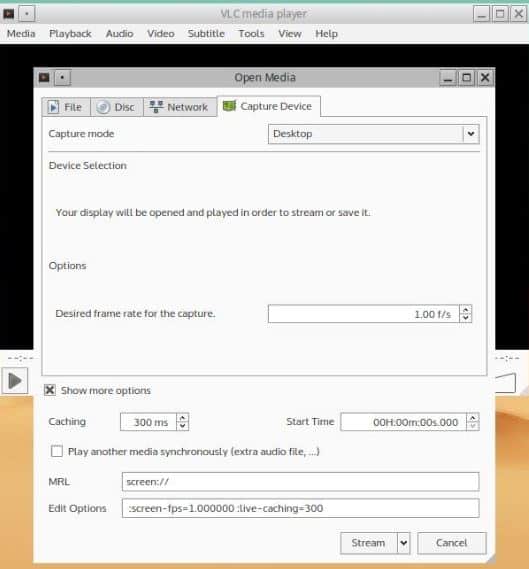Open the Help menu
The image size is (529, 569).
click(326, 34)
